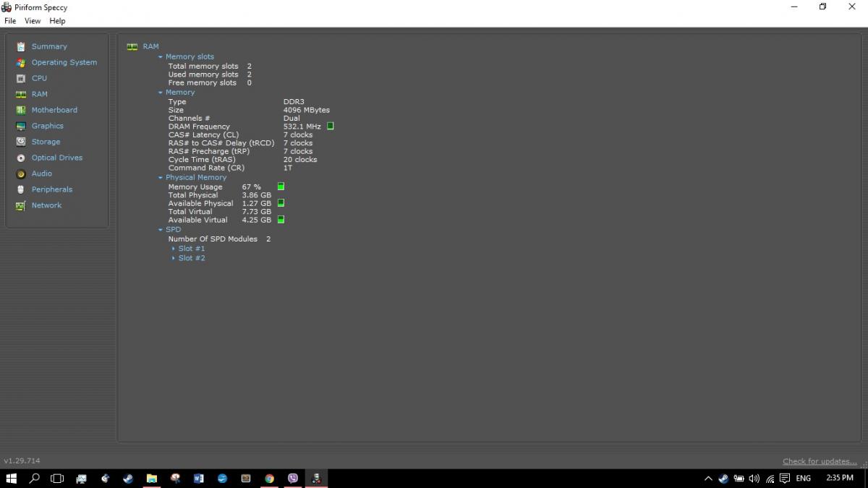Expand Slot #2 details
Viewport: 868px width, 488px height.
(x=174, y=257)
